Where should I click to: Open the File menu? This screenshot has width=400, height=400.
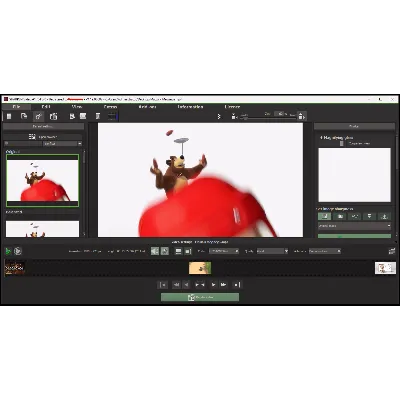pos(16,107)
